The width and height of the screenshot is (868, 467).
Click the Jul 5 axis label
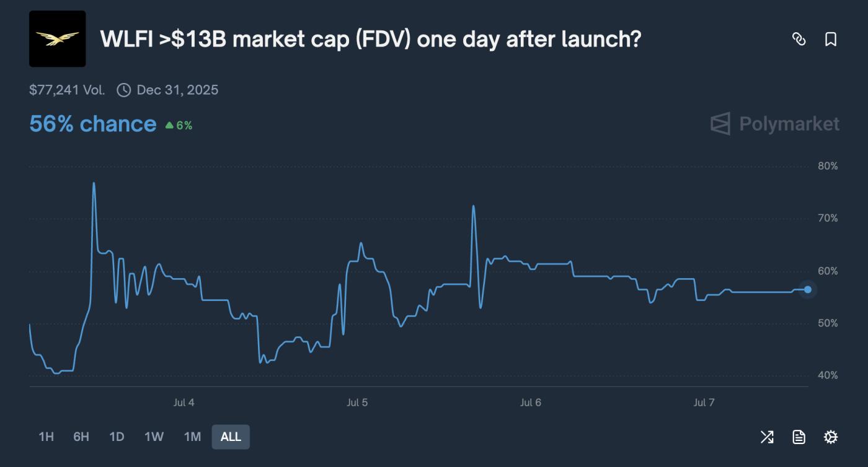[x=358, y=402]
